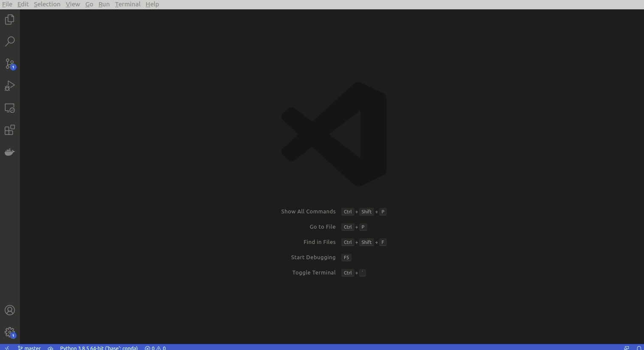Viewport: 644px width, 350px height.
Task: Open the View menu
Action: point(73,4)
